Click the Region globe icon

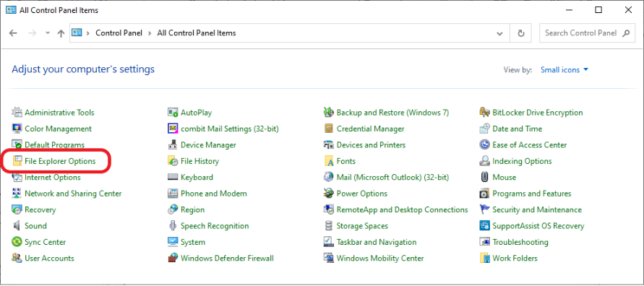(x=173, y=209)
